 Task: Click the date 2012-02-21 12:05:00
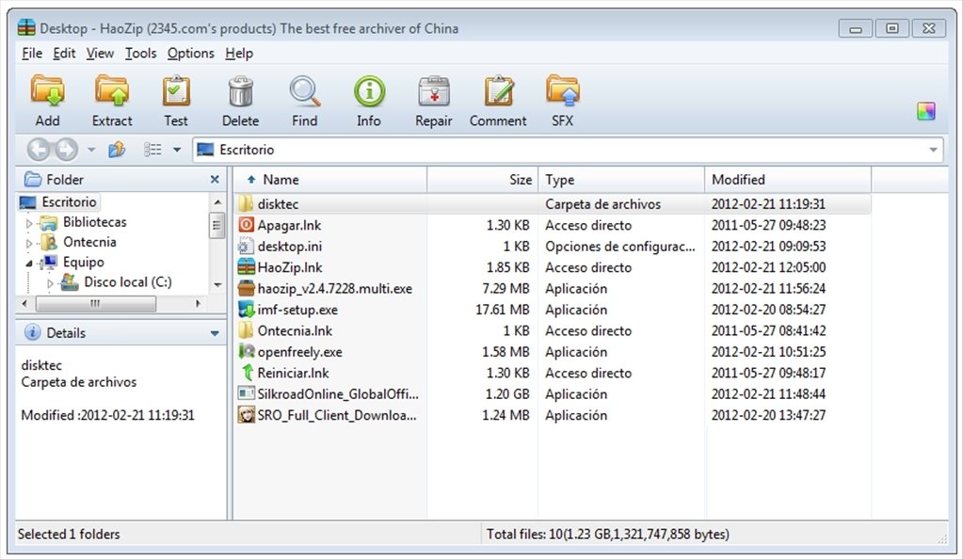768,267
